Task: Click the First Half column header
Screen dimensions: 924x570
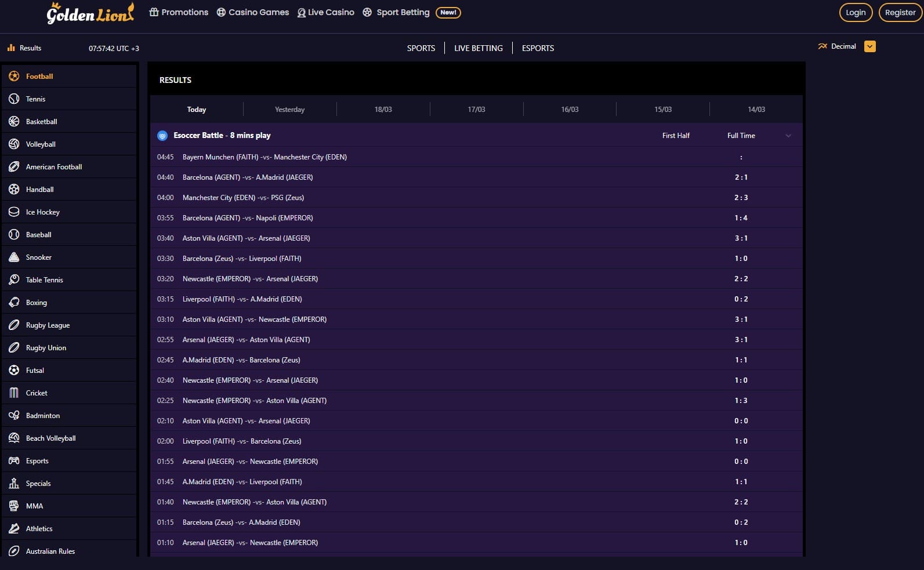Action: click(676, 136)
